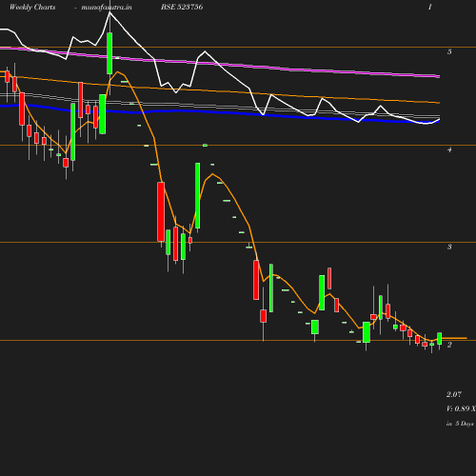Screen dimensions: 476x476
Task: Click the 'Weekly Charts' title text
Action: pyautogui.click(x=32, y=8)
